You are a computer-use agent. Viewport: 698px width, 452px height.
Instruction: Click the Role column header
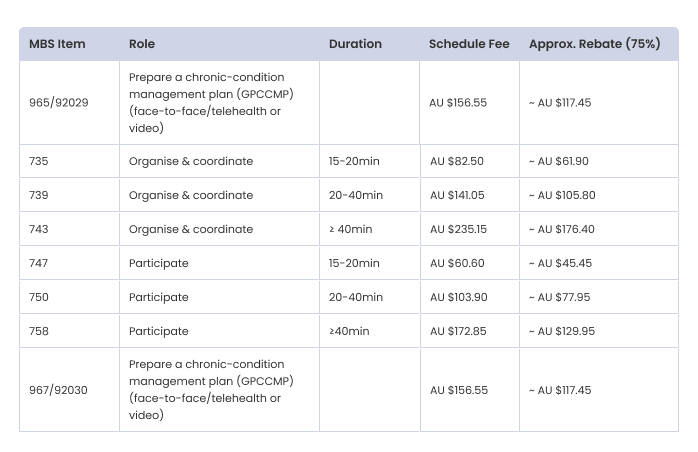point(142,44)
